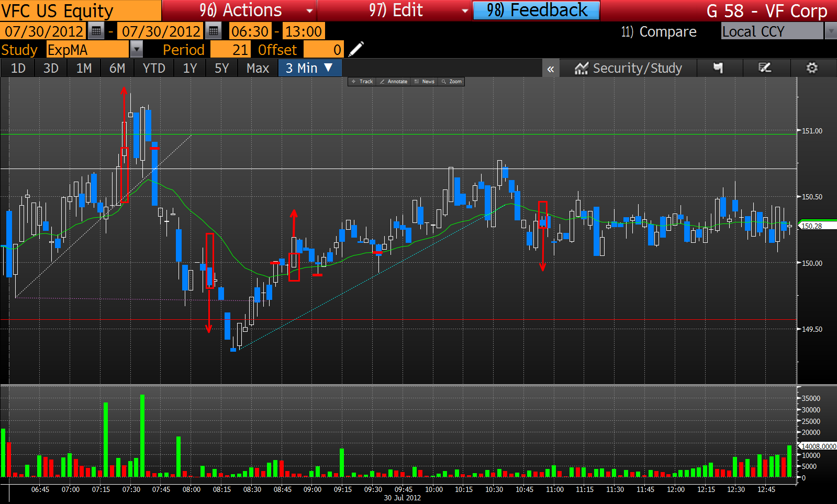Screen dimensions: 837x504
Task: Click the end date 07/30/2012 field
Action: [161, 31]
